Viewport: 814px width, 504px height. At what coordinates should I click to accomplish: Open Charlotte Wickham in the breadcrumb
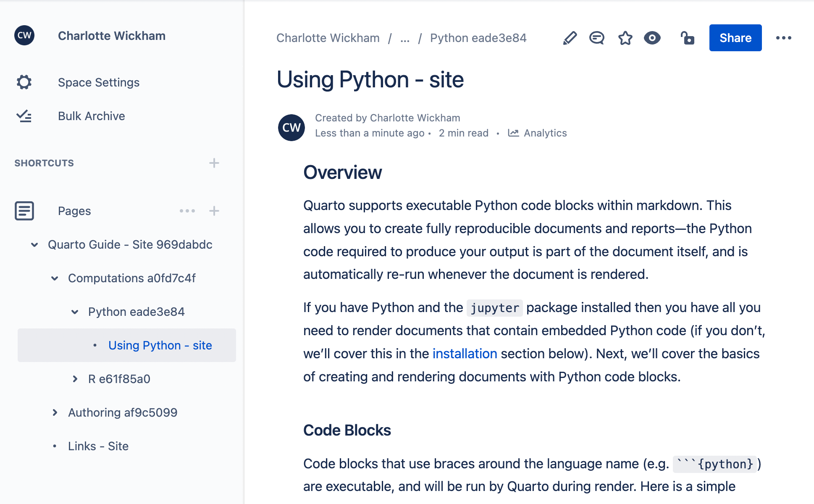coord(327,38)
